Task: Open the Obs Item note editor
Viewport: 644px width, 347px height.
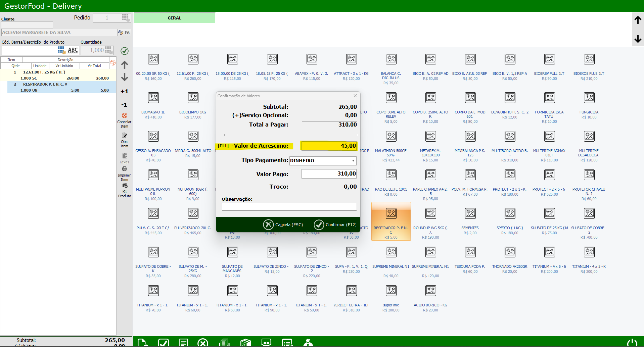Action: (124, 136)
